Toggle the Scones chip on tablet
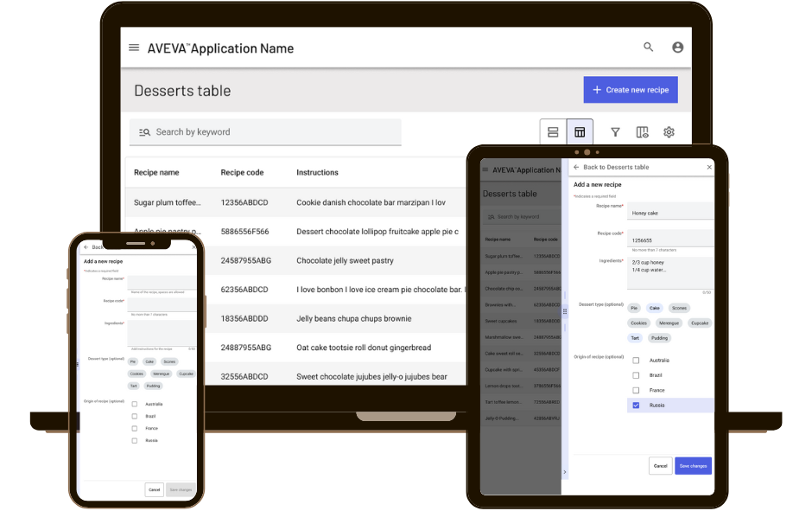This screenshot has width=812, height=511. (679, 308)
